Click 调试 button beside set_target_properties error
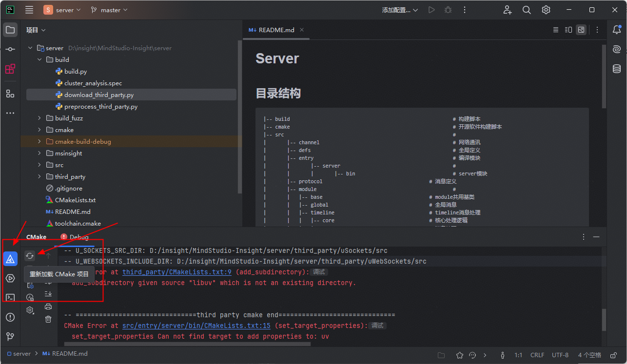 pos(377,326)
